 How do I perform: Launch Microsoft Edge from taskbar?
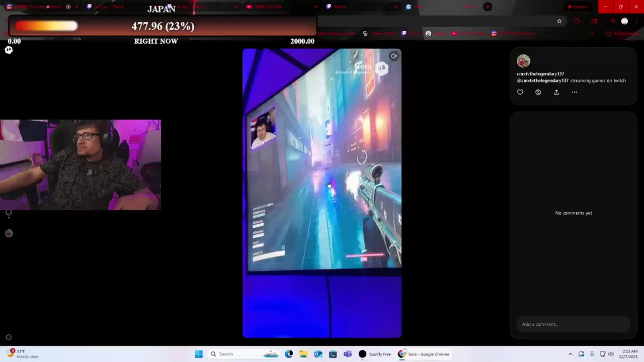click(289, 354)
